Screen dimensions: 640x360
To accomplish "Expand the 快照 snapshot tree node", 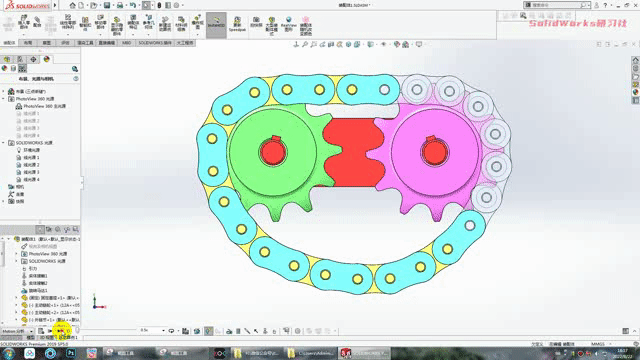I will click(4, 201).
